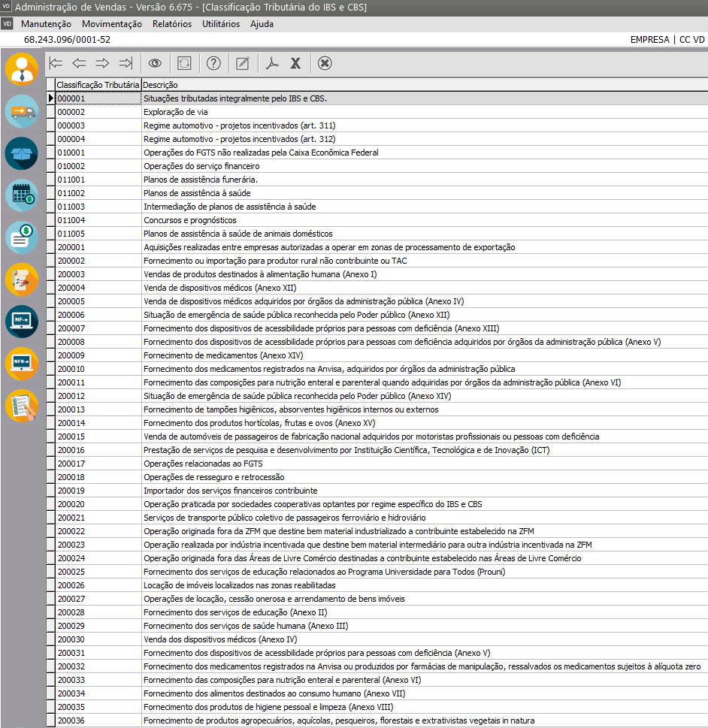
Task: Jump to last record arrow button
Action: pos(126,63)
